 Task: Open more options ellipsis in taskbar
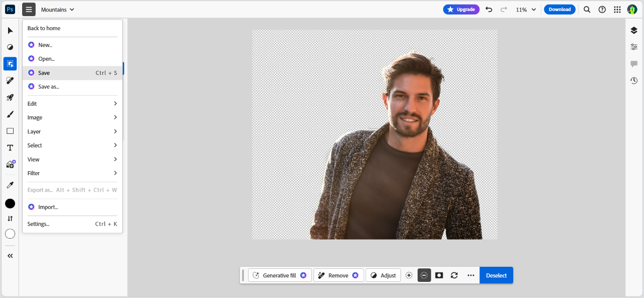pyautogui.click(x=471, y=275)
